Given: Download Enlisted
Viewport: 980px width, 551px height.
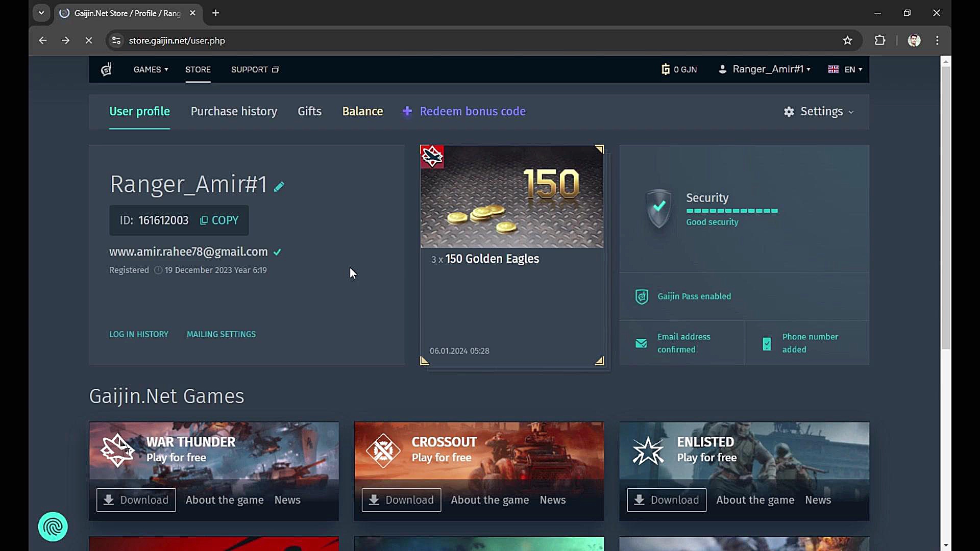Looking at the screenshot, I should 667,500.
